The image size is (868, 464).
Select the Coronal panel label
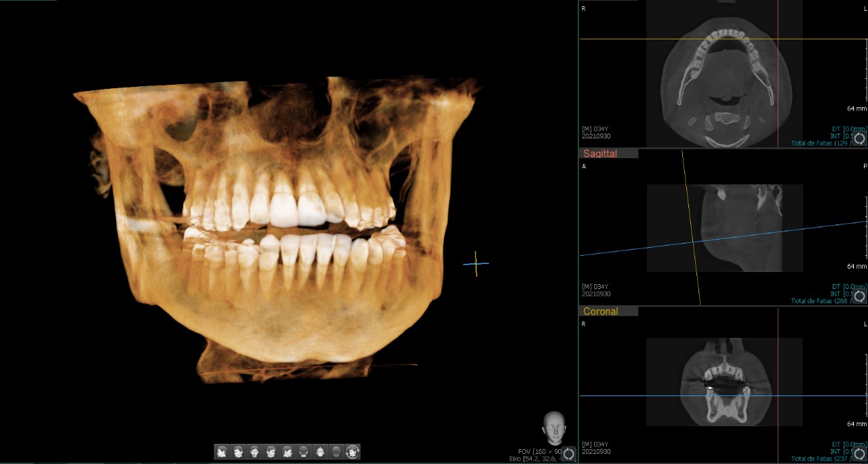(x=600, y=311)
